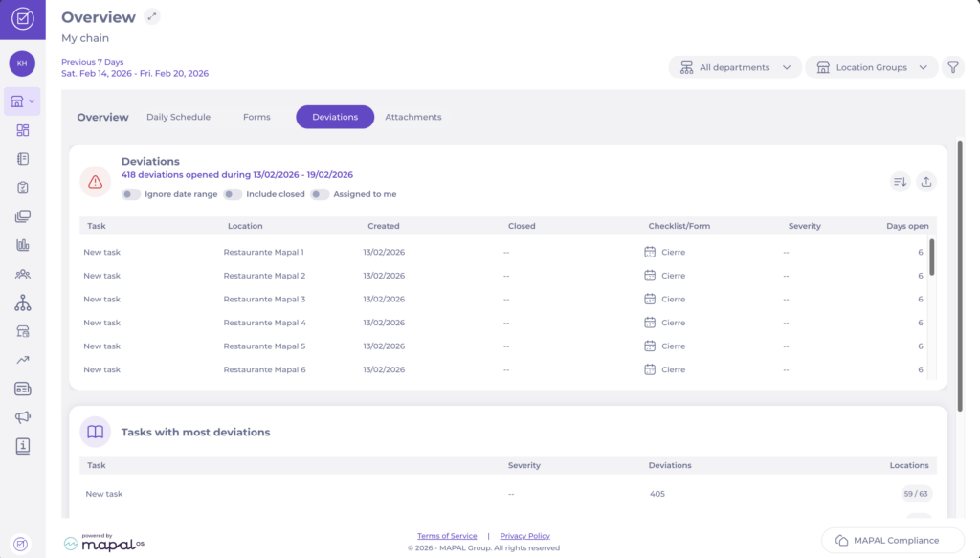Expand the Location Groups dropdown
The width and height of the screenshot is (980, 558).
(x=871, y=68)
